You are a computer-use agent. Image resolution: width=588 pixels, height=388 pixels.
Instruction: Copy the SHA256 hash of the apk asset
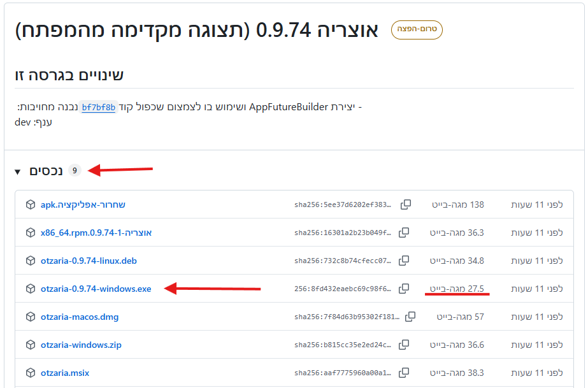405,205
